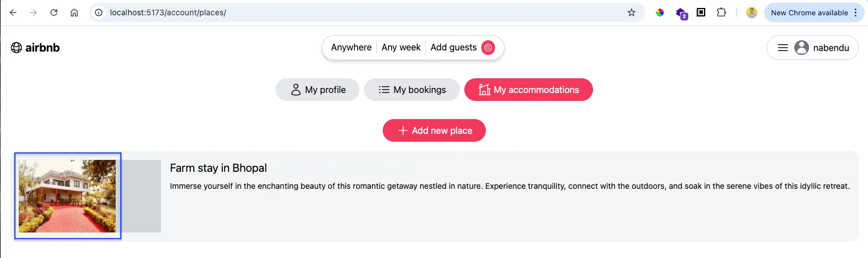Open the Chrome profile picture
The height and width of the screenshot is (258, 868).
[752, 12]
